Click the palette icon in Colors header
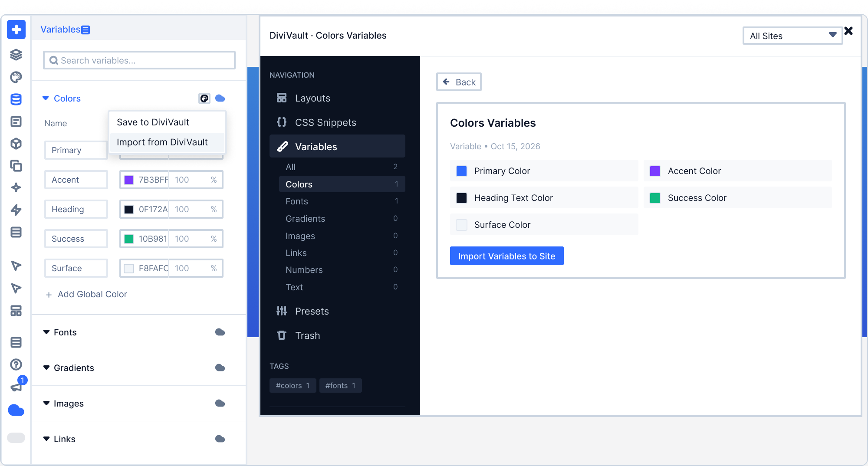 204,98
